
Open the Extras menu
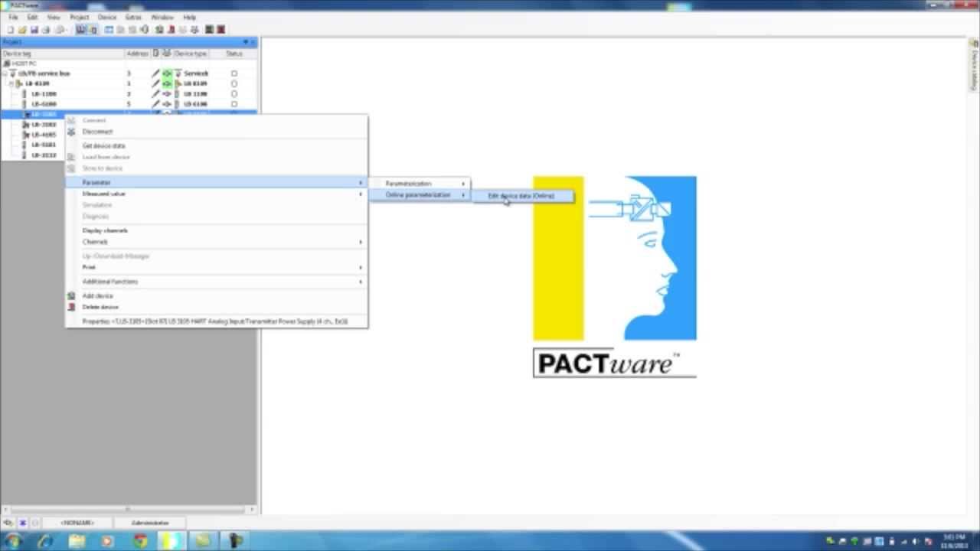133,17
